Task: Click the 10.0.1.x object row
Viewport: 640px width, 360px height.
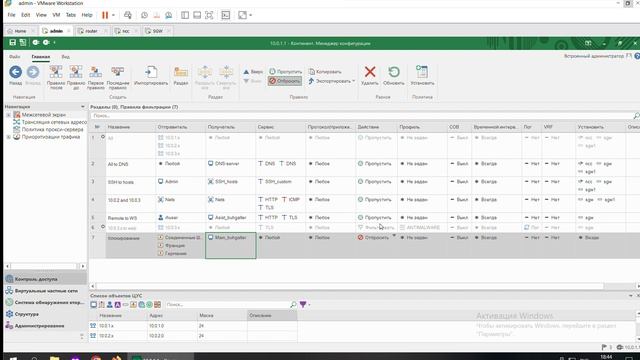Action: pyautogui.click(x=193, y=326)
